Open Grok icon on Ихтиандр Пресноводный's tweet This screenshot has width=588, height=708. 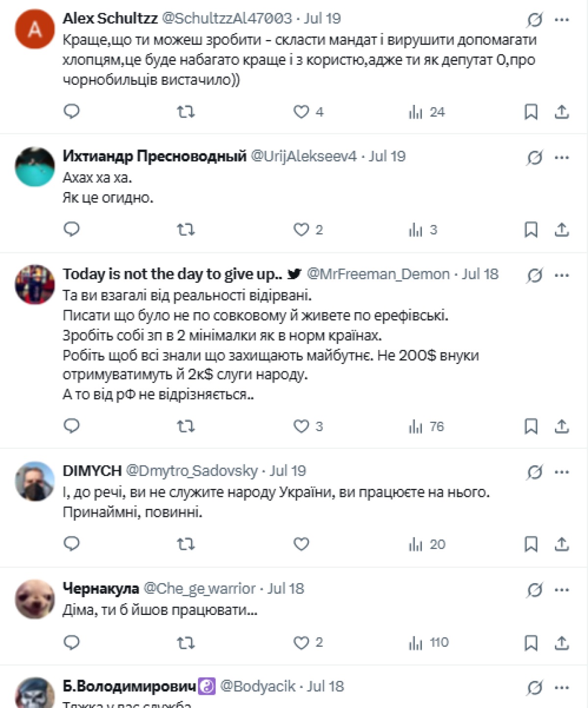[534, 158]
